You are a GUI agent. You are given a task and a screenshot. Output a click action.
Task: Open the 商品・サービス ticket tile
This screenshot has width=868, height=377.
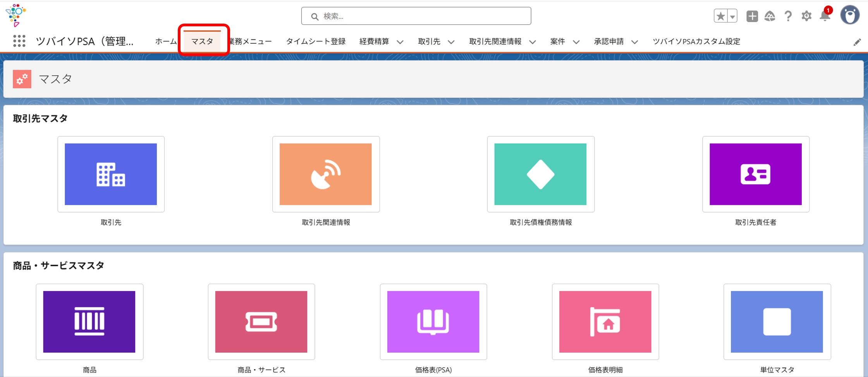coord(261,322)
